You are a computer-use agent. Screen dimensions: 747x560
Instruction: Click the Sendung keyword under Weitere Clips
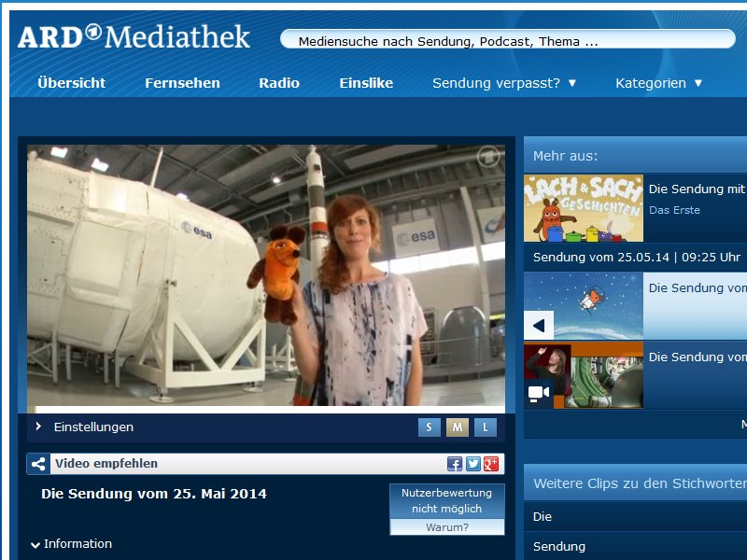tap(559, 547)
